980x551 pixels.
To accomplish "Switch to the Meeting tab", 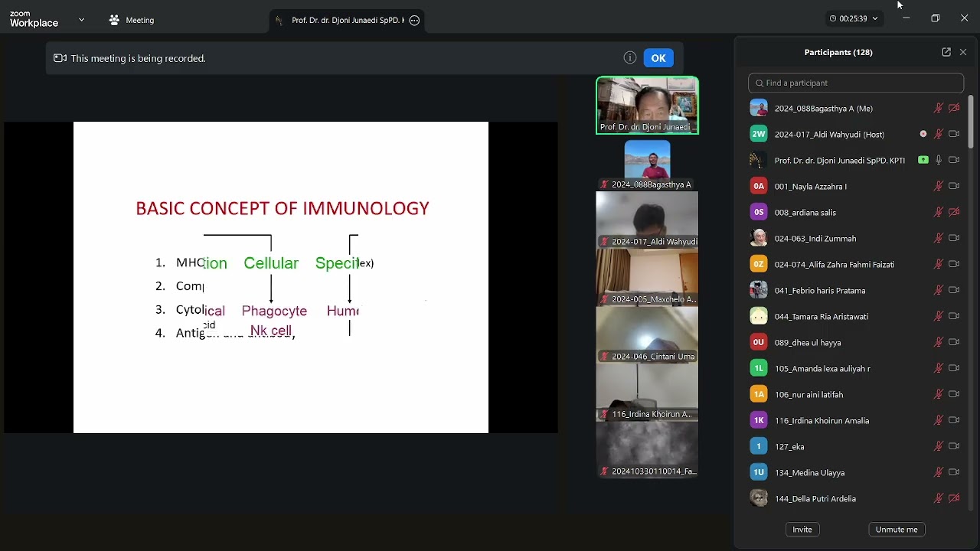I will (132, 20).
